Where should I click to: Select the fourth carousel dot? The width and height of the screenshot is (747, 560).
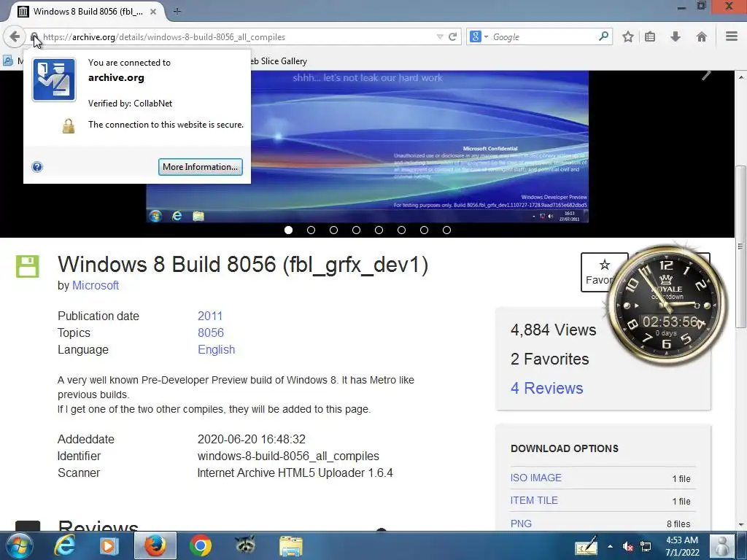[x=356, y=230]
